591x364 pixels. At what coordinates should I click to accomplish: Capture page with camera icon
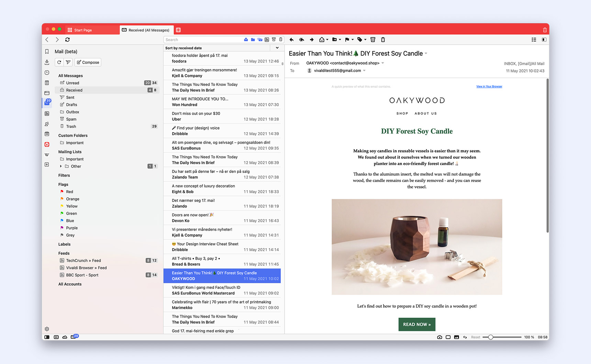(x=439, y=337)
